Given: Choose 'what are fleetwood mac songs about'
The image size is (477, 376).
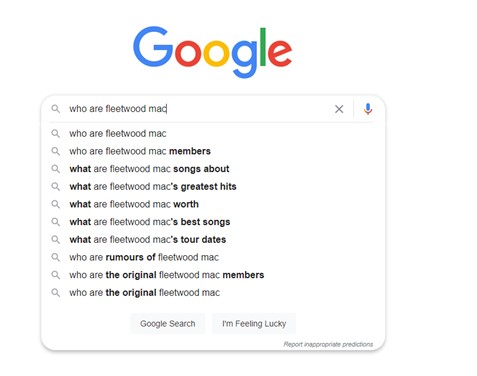Looking at the screenshot, I should [213, 169].
